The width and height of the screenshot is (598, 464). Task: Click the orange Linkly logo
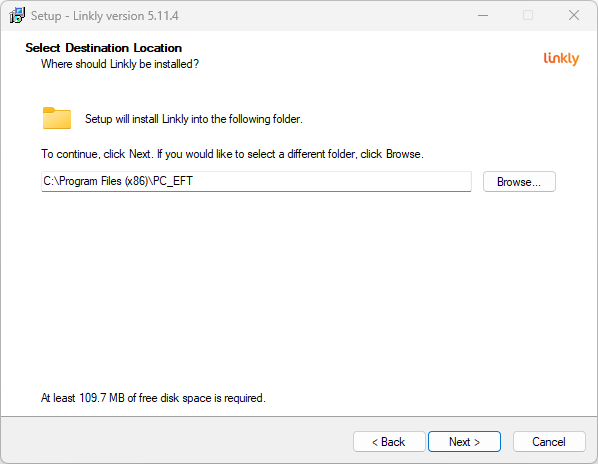coord(561,59)
